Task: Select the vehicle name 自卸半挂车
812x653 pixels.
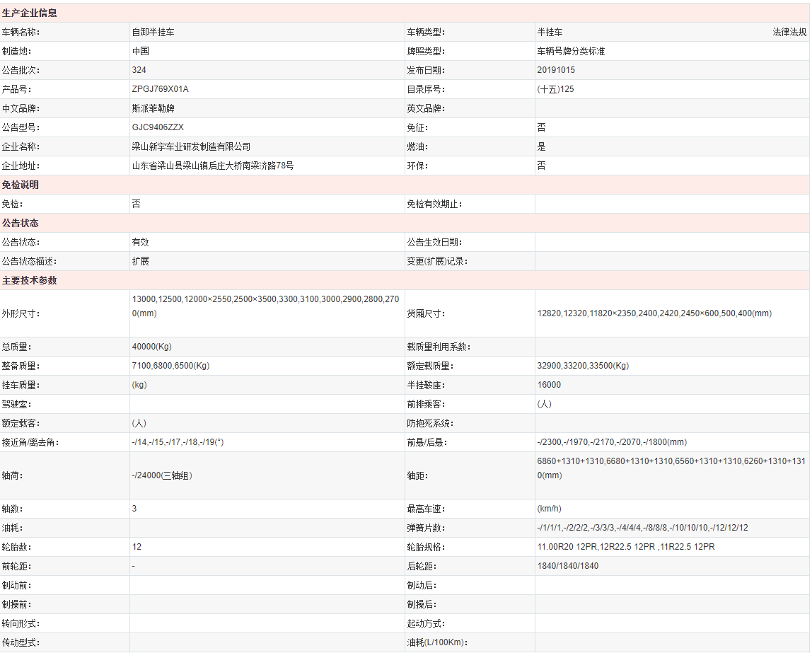Action: pos(153,32)
